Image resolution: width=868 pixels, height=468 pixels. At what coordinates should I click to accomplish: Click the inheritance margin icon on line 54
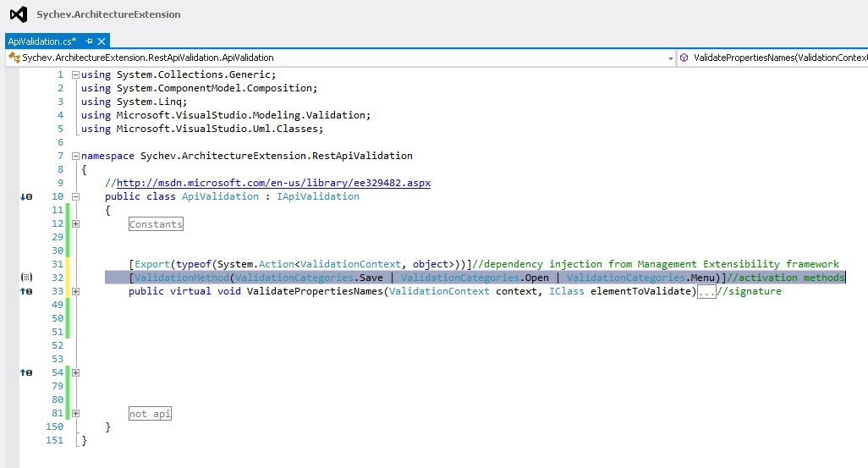coord(26,372)
